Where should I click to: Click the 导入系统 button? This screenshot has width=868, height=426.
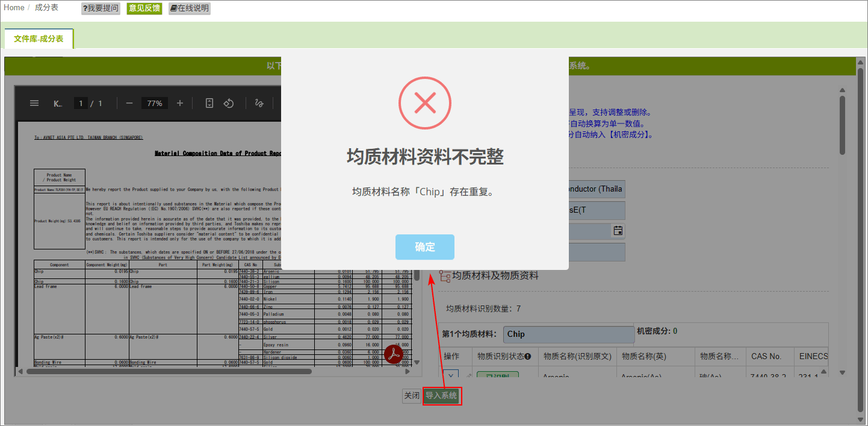click(442, 396)
